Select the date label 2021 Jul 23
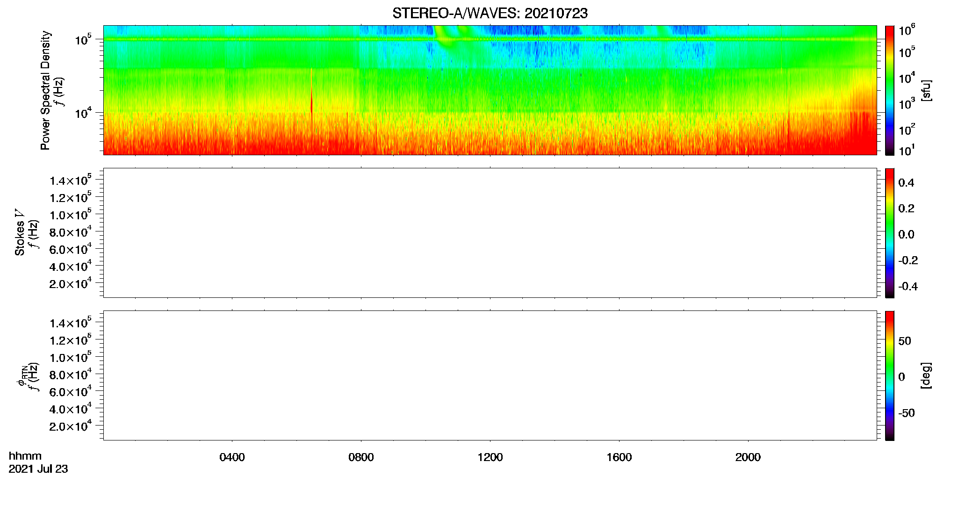Viewport: 980px width, 505px height. point(38,469)
